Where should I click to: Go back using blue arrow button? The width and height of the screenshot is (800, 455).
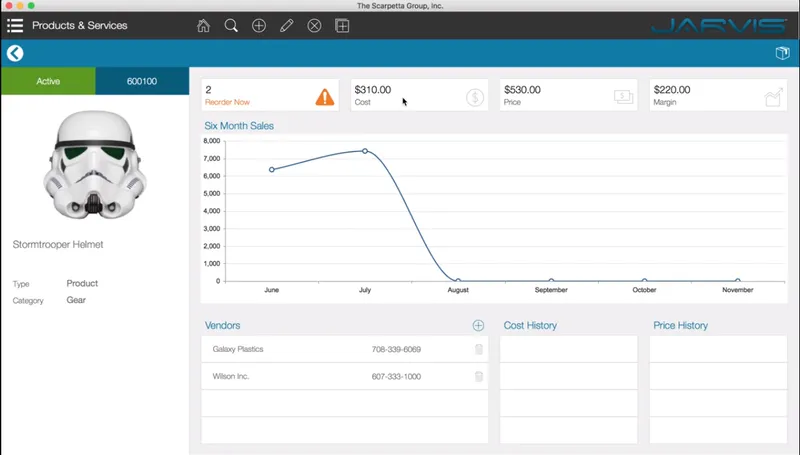click(x=15, y=53)
